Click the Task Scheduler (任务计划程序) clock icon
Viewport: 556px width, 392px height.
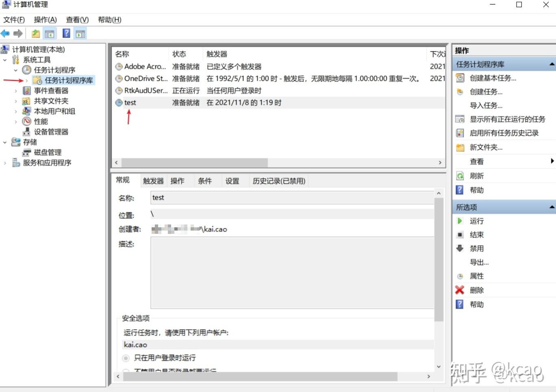point(27,70)
